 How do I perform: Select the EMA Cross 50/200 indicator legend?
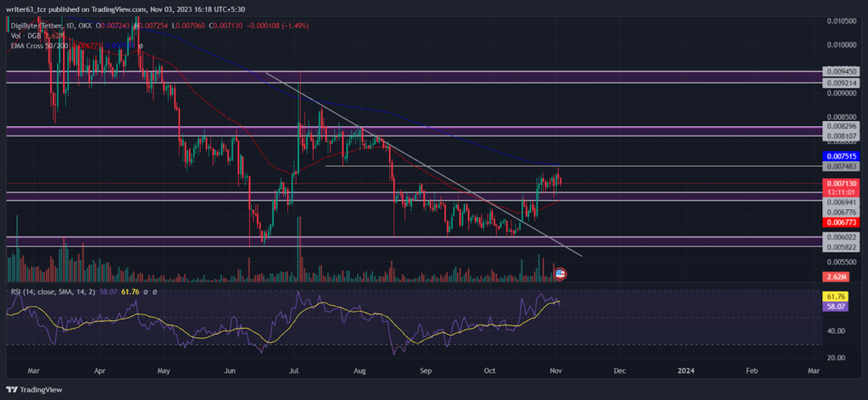pos(38,46)
